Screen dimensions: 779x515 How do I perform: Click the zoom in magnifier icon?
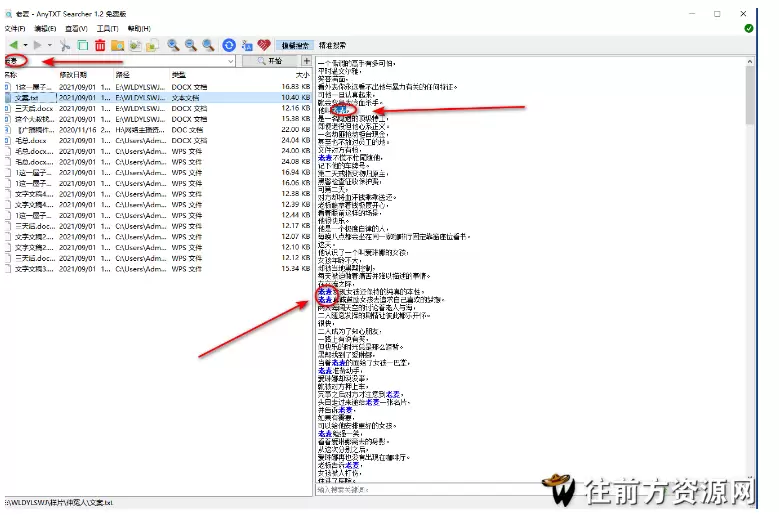tap(173, 45)
